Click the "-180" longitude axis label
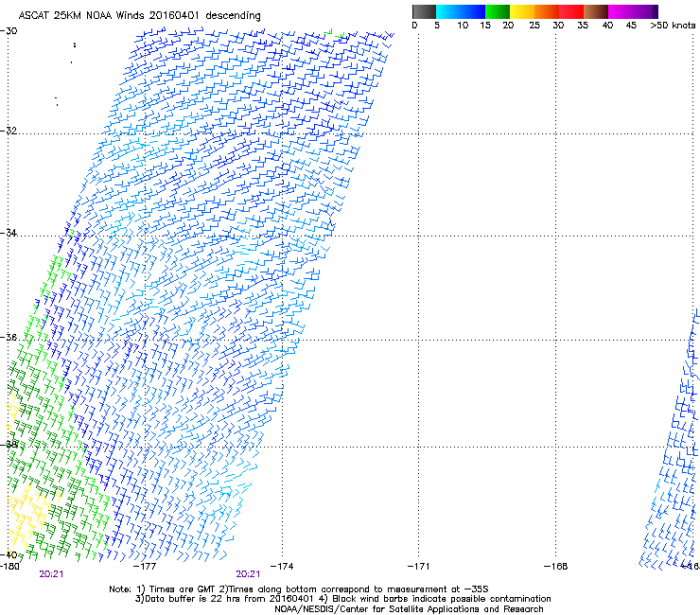 9,567
